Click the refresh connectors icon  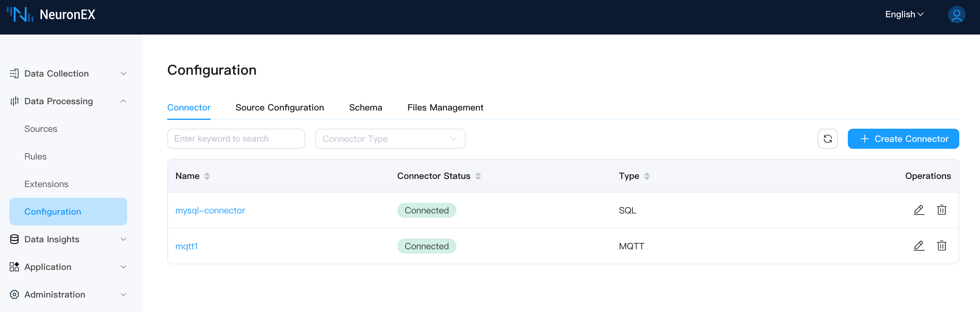point(827,139)
